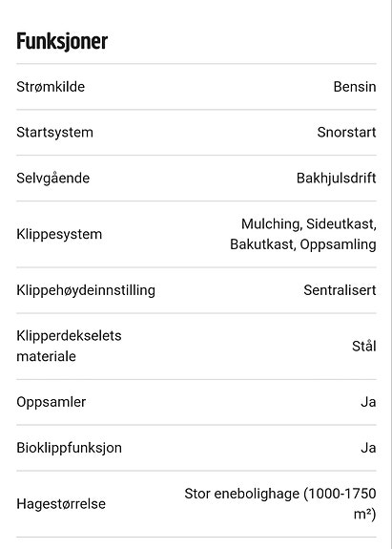The width and height of the screenshot is (392, 549).
Task: Select the Strømkilde label
Action: coord(51,87)
